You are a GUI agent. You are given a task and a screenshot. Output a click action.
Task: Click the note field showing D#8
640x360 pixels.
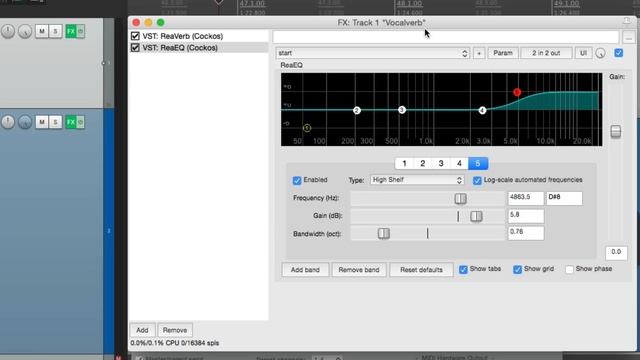pyautogui.click(x=564, y=198)
